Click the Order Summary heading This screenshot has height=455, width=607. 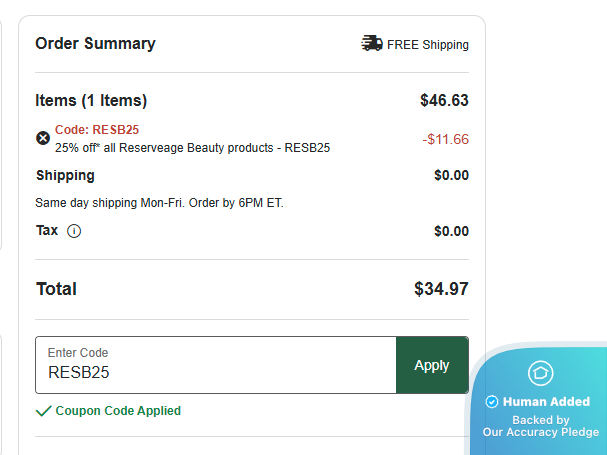pos(95,44)
